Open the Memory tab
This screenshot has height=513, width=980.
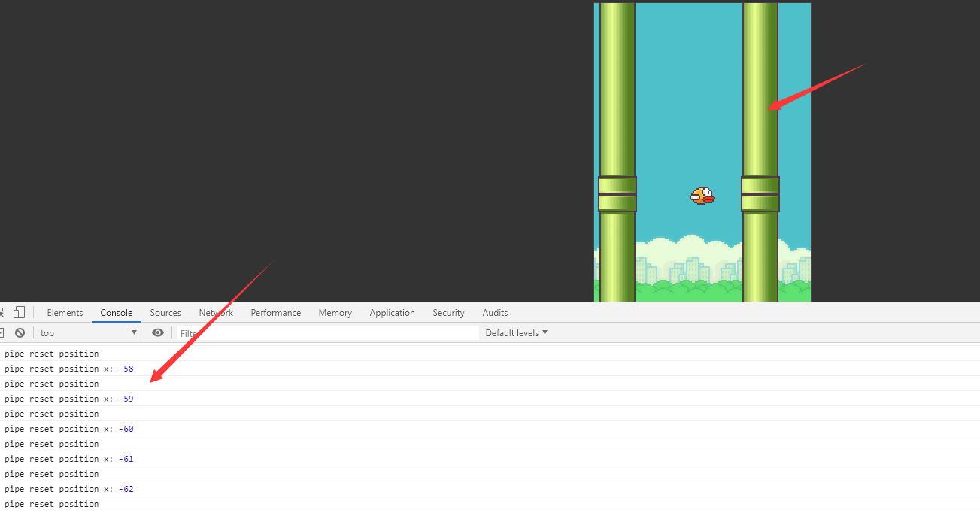point(335,313)
